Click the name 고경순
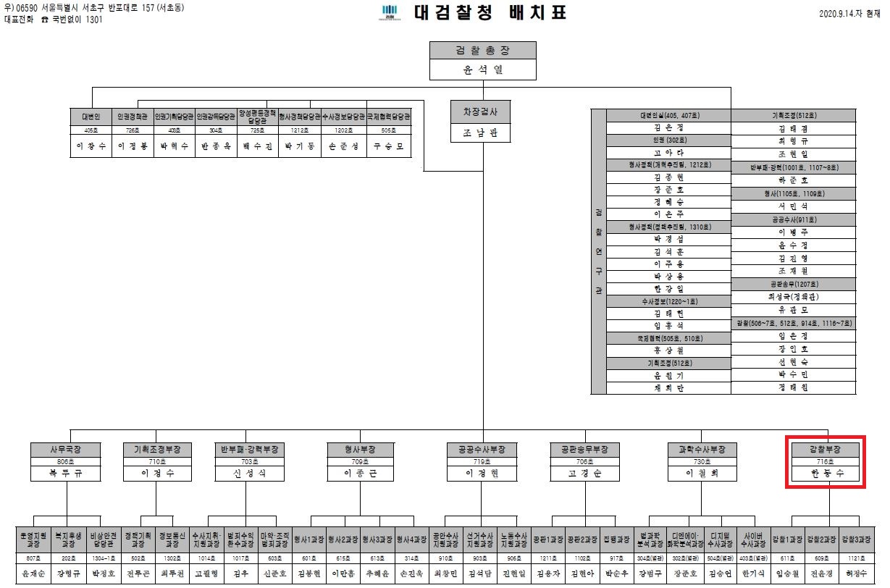This screenshot has height=588, width=890. [584, 474]
